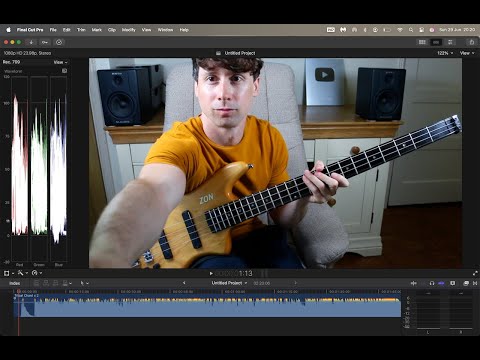
Task: Click the Untitled Project title above viewer
Action: 240,53
